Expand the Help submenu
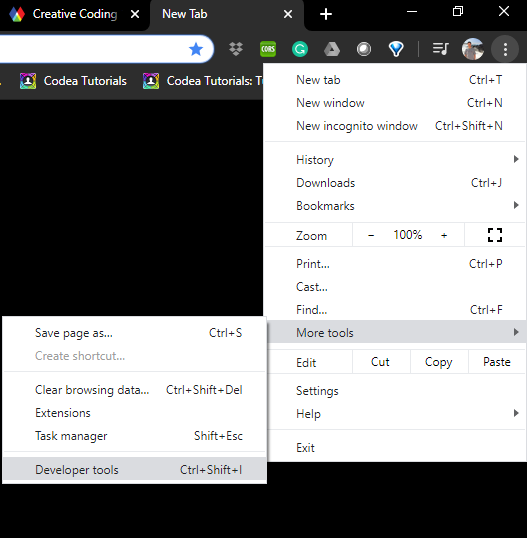 (x=396, y=414)
